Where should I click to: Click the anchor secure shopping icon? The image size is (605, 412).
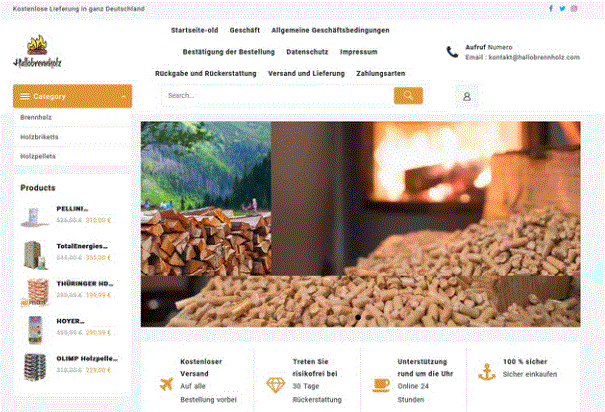point(487,372)
